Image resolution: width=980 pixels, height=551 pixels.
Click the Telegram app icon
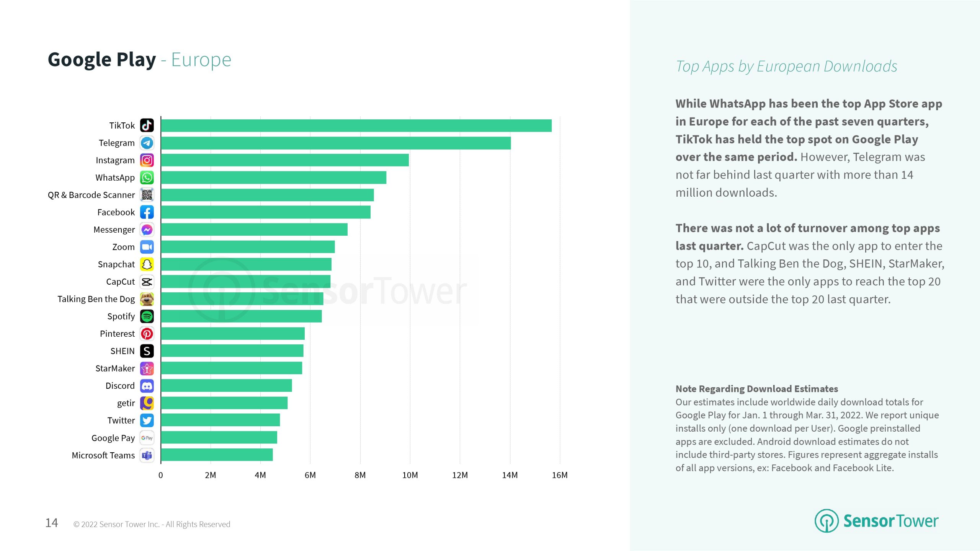147,143
